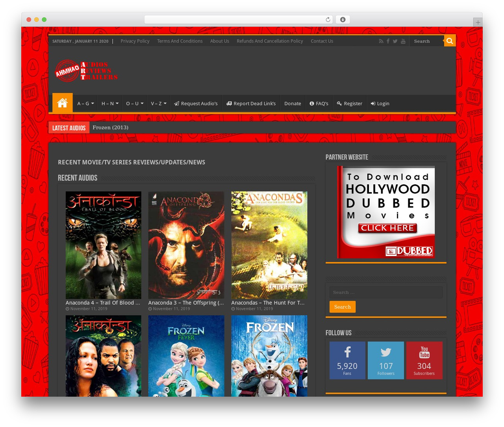Viewport: 504px width, 427px height.
Task: Expand the H – N menu
Action: point(110,104)
